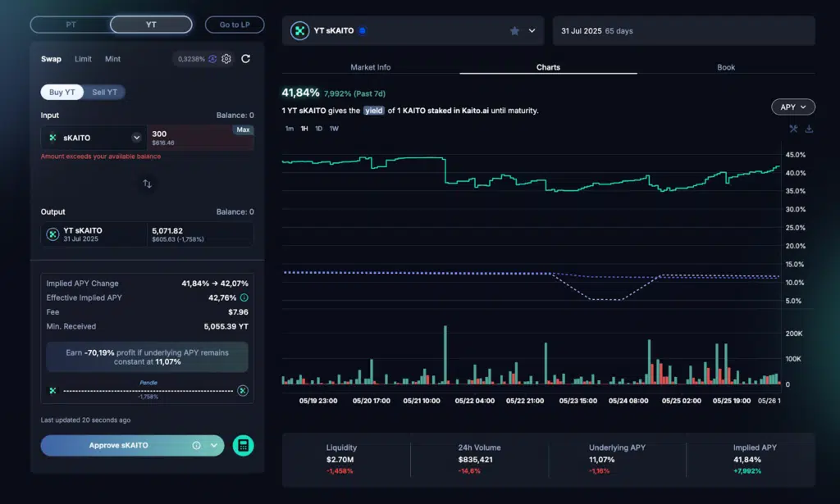The height and width of the screenshot is (504, 840).
Task: Set chart interval to 1W
Action: [x=335, y=129]
